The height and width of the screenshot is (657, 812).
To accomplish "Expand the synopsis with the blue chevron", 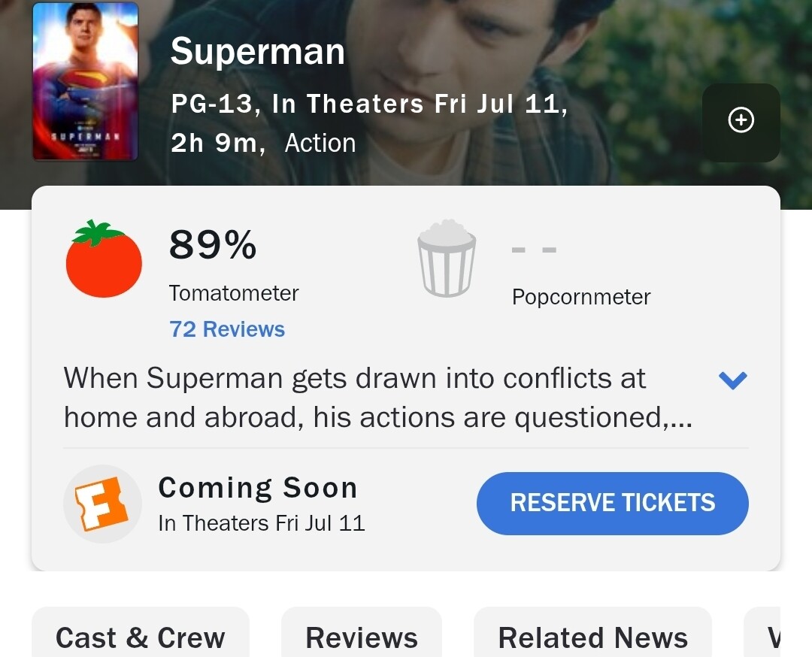I will pos(732,380).
